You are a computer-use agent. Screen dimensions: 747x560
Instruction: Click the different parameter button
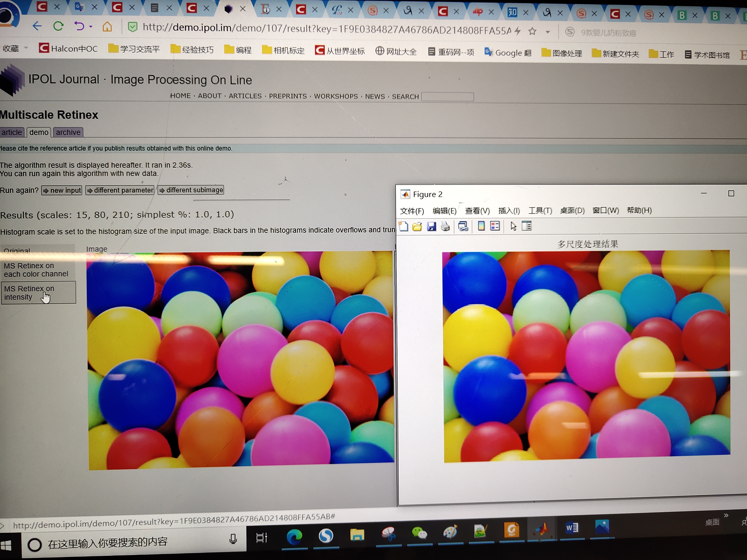tap(120, 190)
